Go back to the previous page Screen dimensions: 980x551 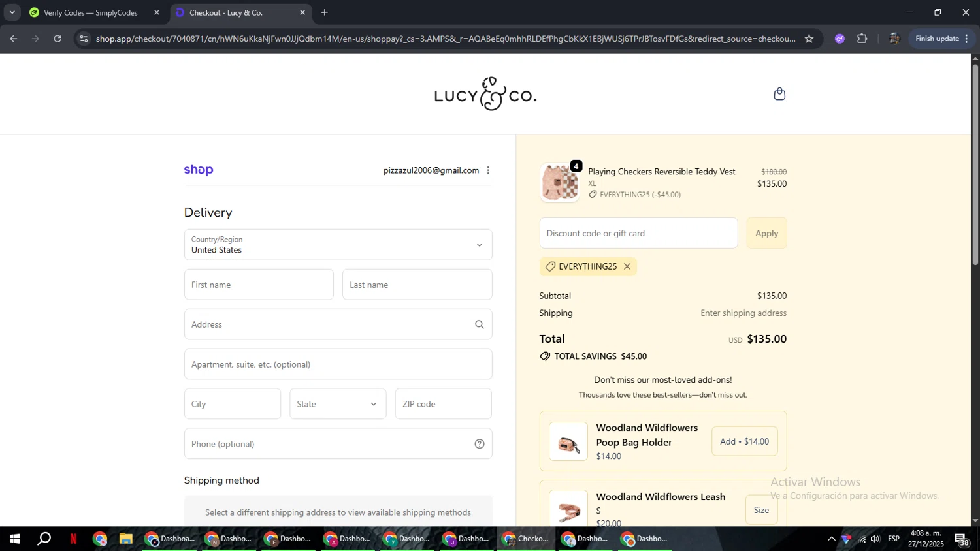pos(14,39)
